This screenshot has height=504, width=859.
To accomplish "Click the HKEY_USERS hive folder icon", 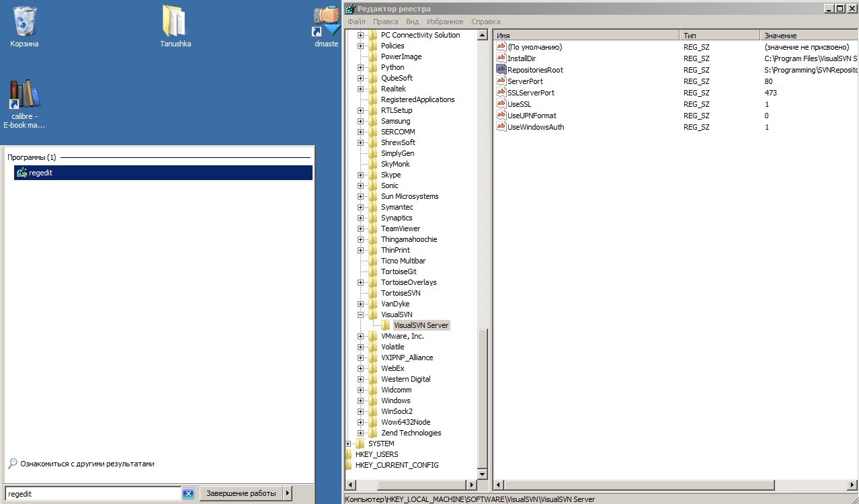I will point(349,454).
